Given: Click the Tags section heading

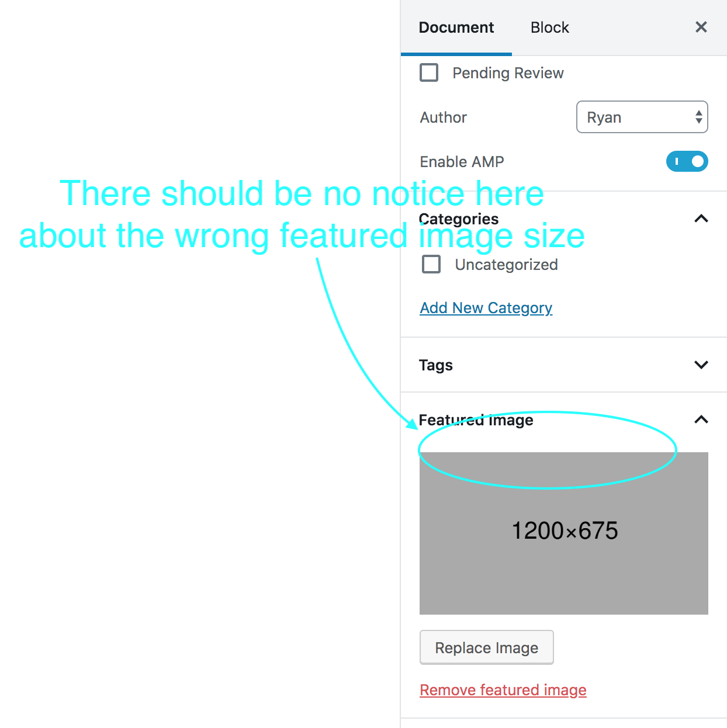Looking at the screenshot, I should (x=435, y=365).
